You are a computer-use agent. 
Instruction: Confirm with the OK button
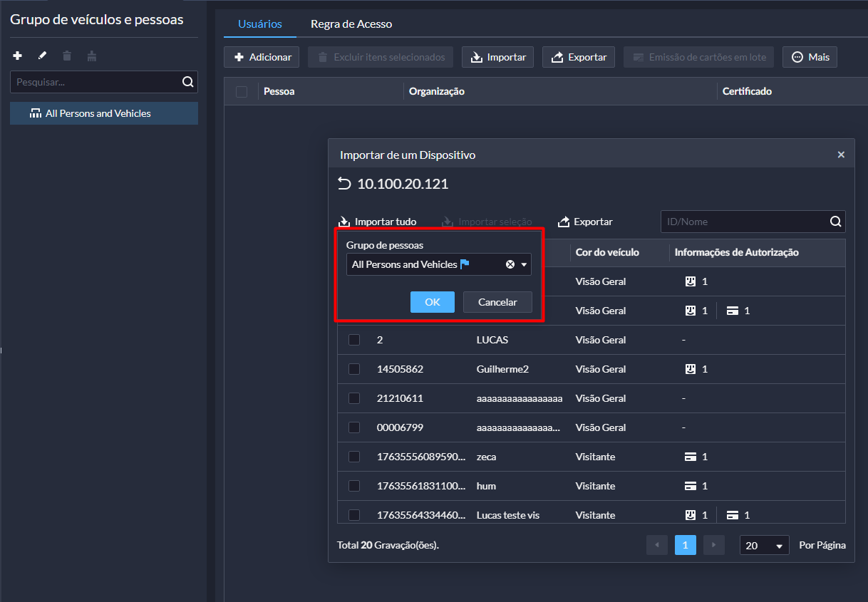(433, 302)
